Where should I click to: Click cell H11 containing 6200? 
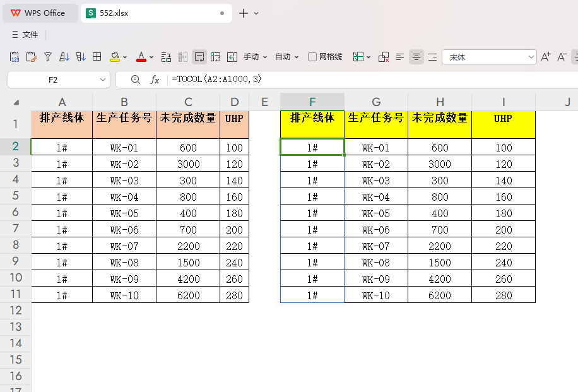440,295
